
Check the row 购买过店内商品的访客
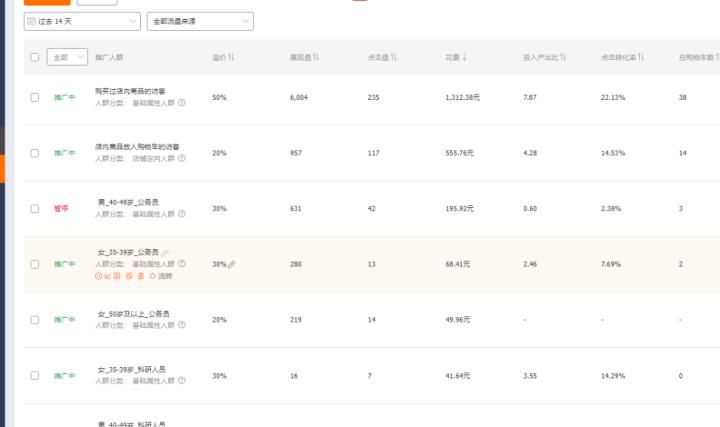[x=35, y=97]
